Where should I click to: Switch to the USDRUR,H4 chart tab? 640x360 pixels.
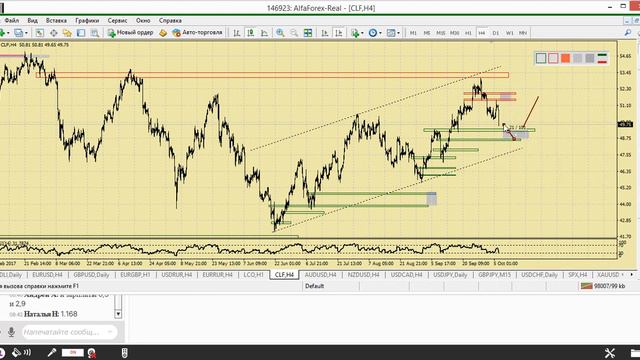(176, 275)
